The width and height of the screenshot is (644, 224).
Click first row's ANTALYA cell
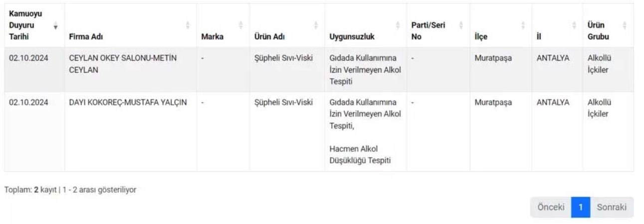(553, 58)
